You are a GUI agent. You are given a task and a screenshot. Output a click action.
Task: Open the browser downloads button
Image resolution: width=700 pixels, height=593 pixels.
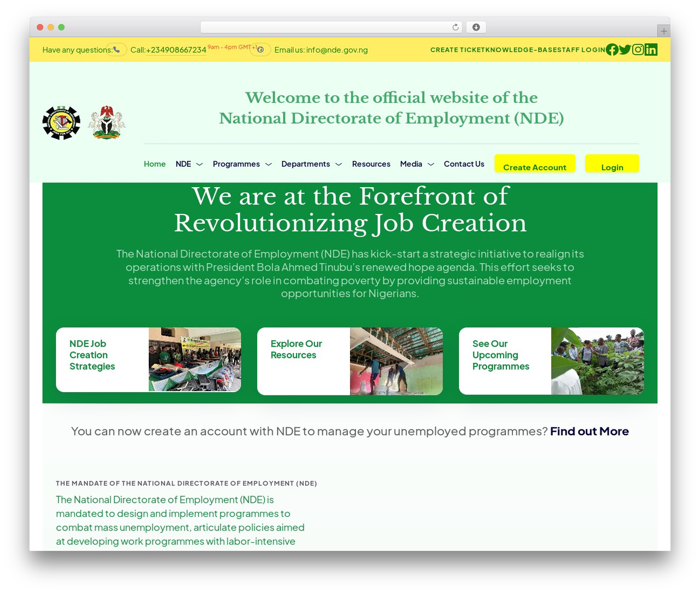coord(476,27)
